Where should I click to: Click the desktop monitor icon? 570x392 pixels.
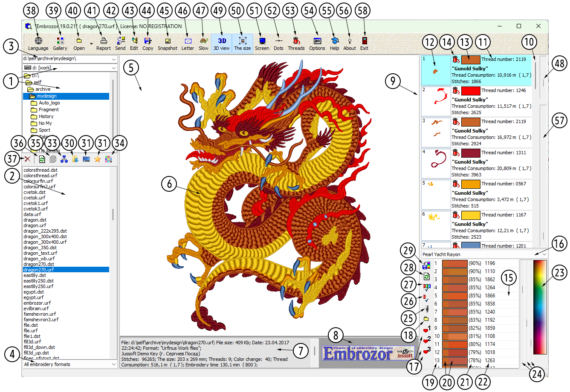[x=86, y=159]
